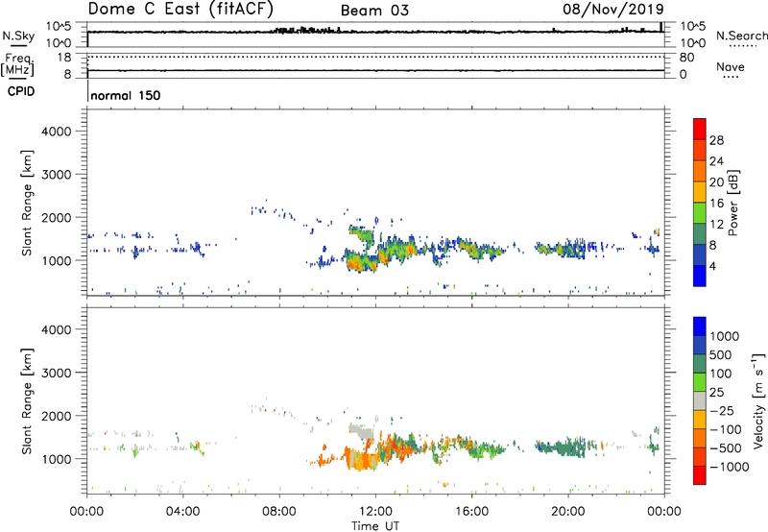Click the 'Power [dB]' colorbar label
The width and height of the screenshot is (768, 532).
click(732, 203)
